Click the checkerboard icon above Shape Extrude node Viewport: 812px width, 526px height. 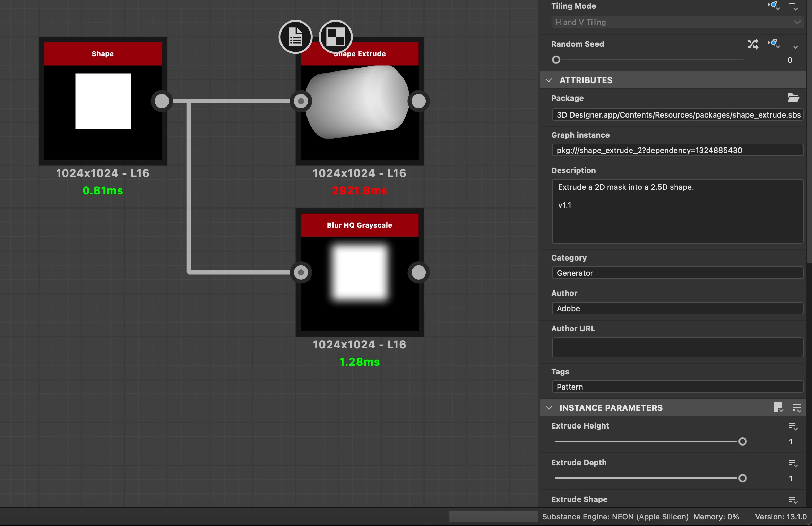click(x=335, y=37)
